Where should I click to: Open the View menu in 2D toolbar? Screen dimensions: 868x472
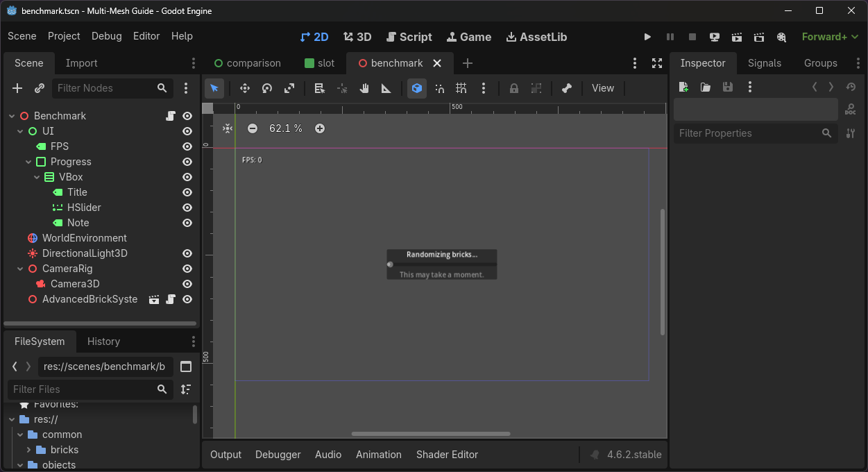pyautogui.click(x=603, y=88)
